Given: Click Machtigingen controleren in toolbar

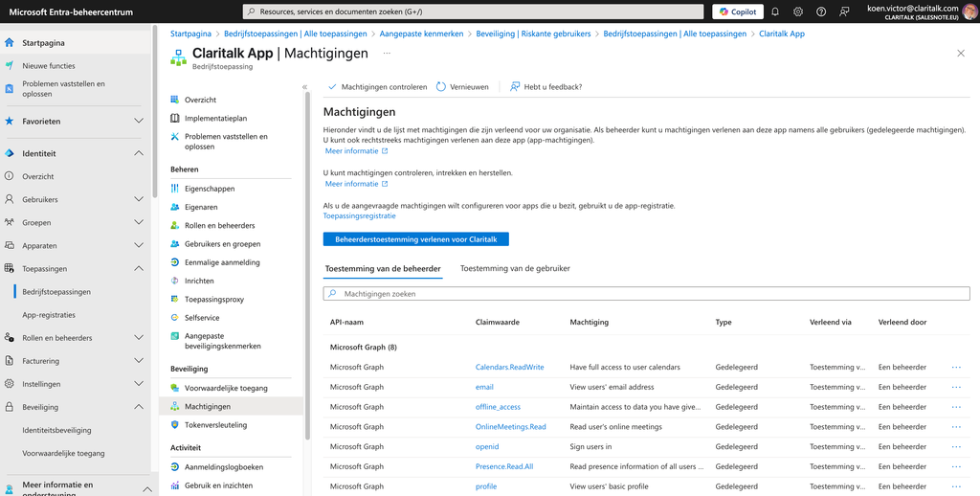Looking at the screenshot, I should 377,87.
